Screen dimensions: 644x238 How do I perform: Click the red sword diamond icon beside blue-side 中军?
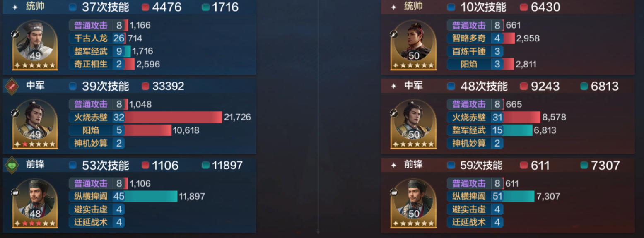pyautogui.click(x=12, y=87)
